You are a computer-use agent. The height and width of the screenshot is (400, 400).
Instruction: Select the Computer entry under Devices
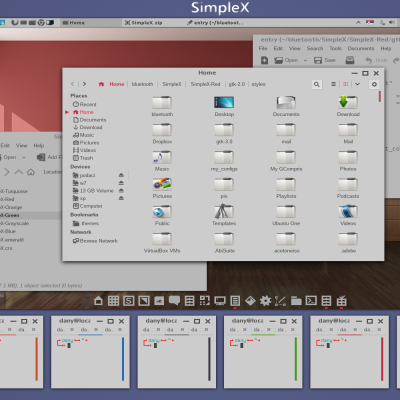(x=88, y=206)
